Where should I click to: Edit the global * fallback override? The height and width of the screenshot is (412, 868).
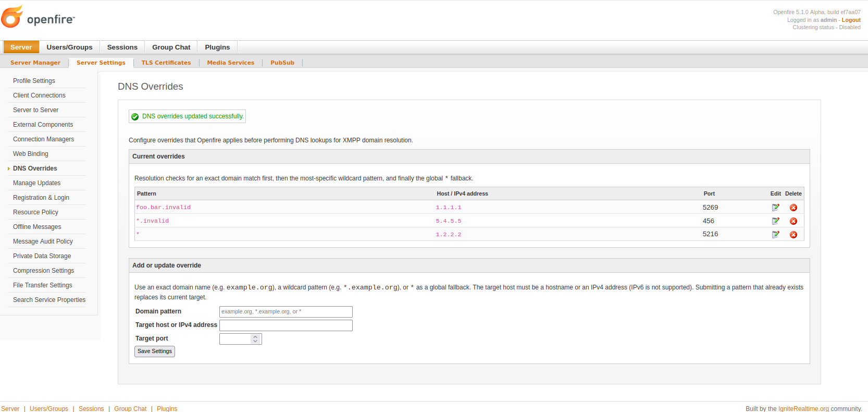tap(775, 235)
